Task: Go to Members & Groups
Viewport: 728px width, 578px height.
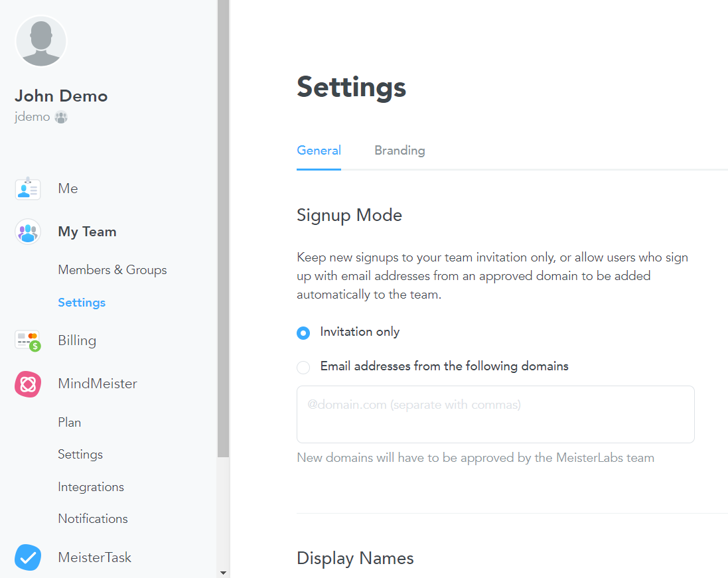Action: (x=112, y=269)
